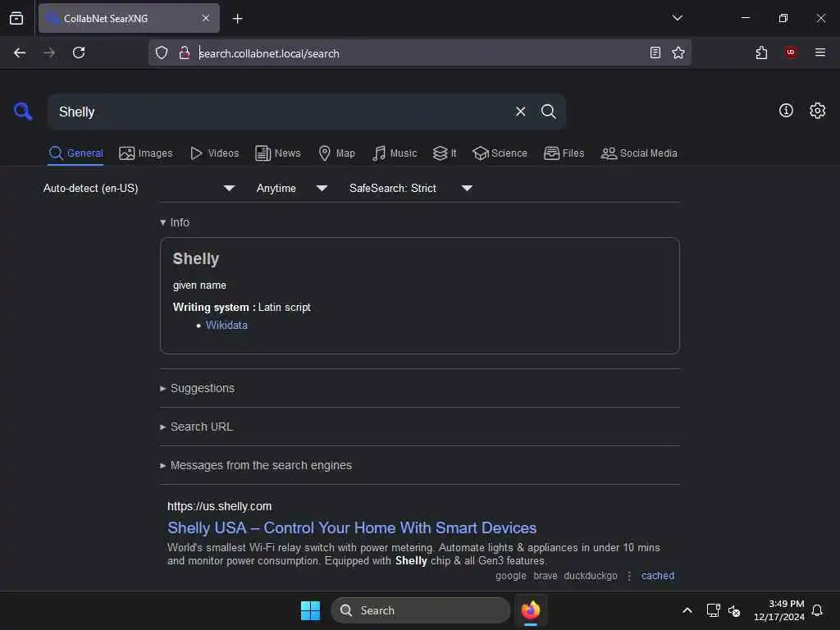This screenshot has width=840, height=630.
Task: Click the google engine label
Action: [x=510, y=576]
